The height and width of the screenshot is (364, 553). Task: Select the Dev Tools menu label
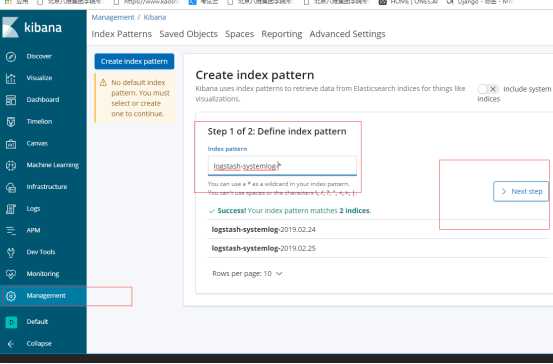(x=41, y=252)
